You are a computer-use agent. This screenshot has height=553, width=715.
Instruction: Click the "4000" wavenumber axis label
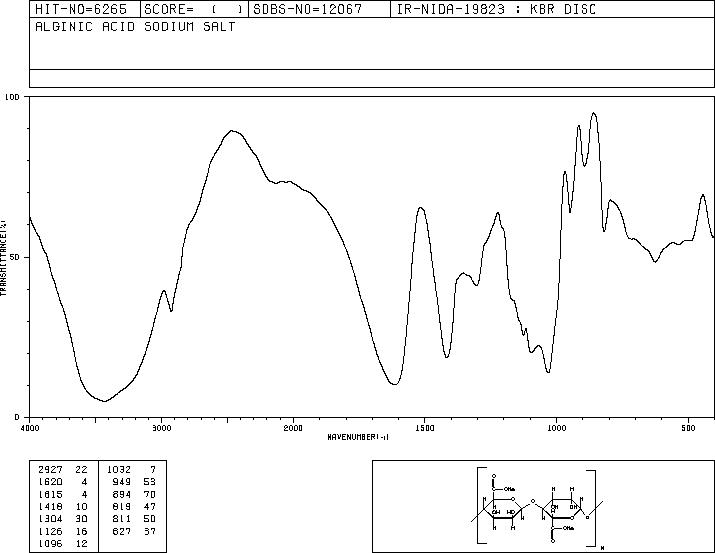(x=30, y=428)
